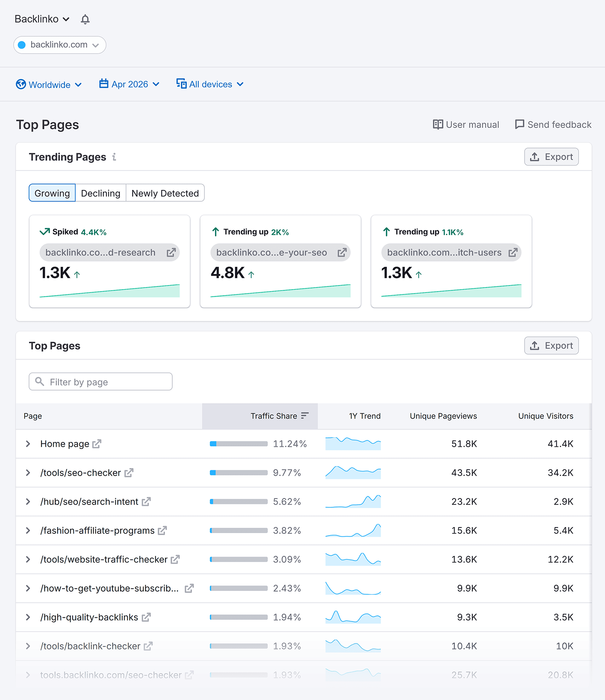Open external link icon for /tools/backlink-checker
Image resolution: width=605 pixels, height=700 pixels.
(x=148, y=646)
